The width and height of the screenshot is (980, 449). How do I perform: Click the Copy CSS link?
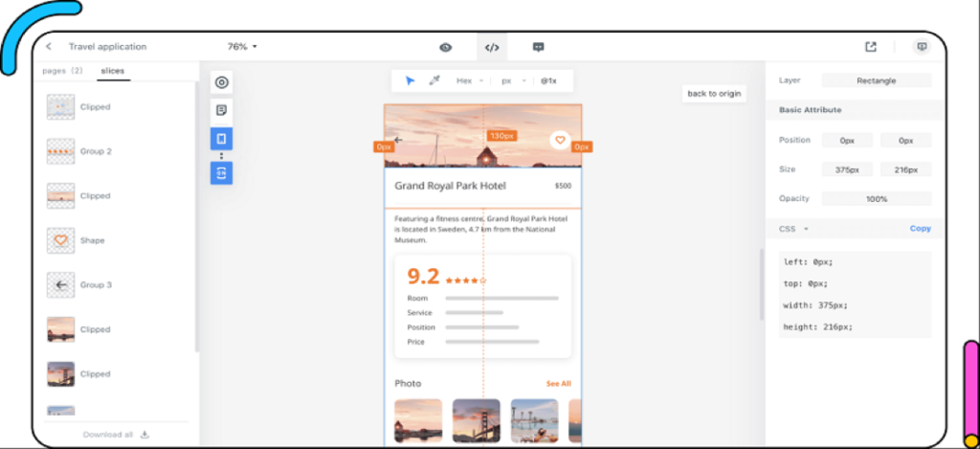click(920, 229)
